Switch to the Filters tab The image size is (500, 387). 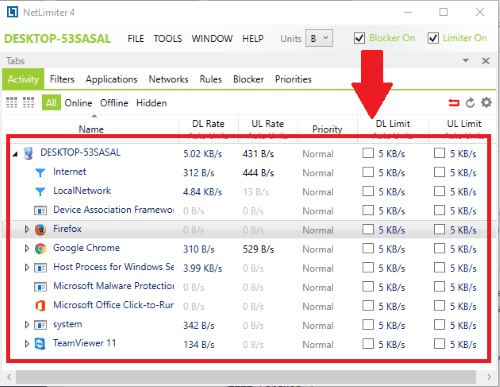(62, 79)
